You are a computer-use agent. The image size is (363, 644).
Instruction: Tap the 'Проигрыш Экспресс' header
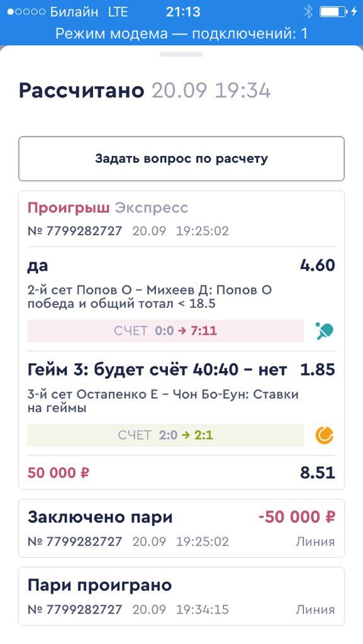(108, 208)
